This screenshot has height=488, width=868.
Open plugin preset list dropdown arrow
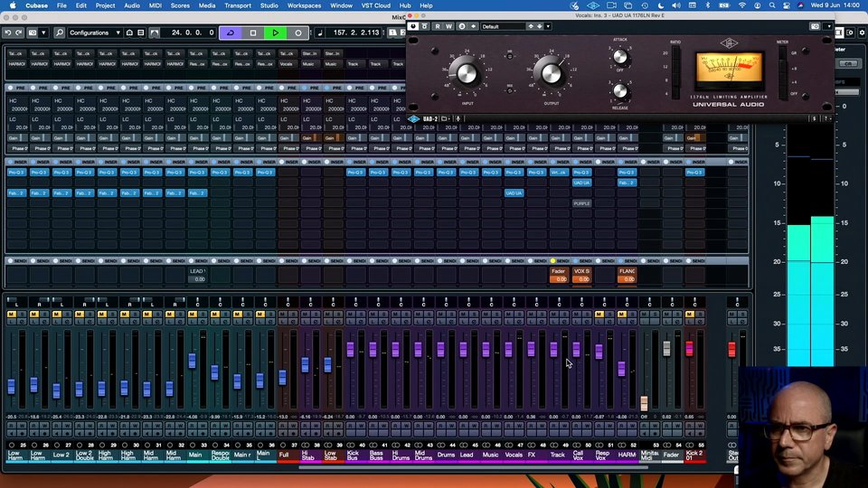pyautogui.click(x=548, y=26)
